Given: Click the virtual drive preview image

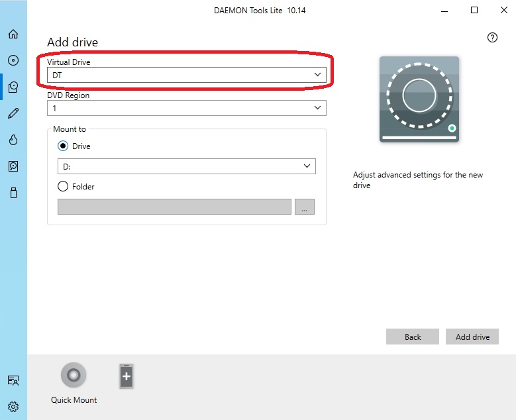Looking at the screenshot, I should [419, 99].
